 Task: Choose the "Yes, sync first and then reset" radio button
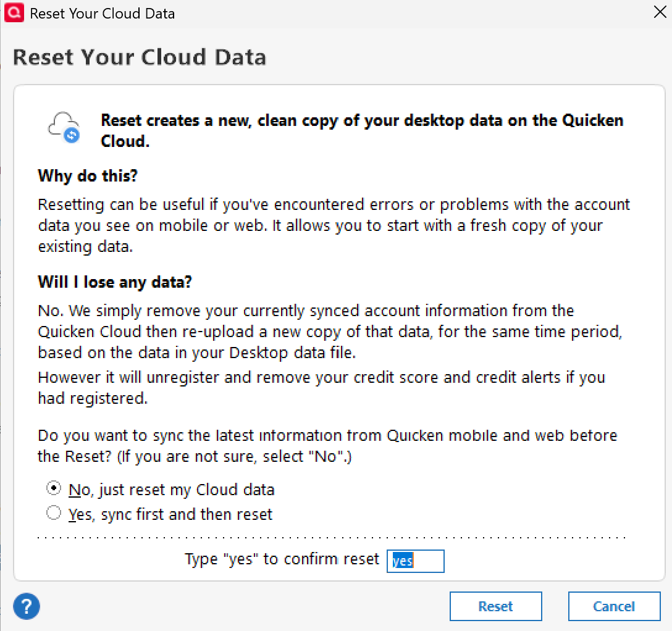click(54, 512)
